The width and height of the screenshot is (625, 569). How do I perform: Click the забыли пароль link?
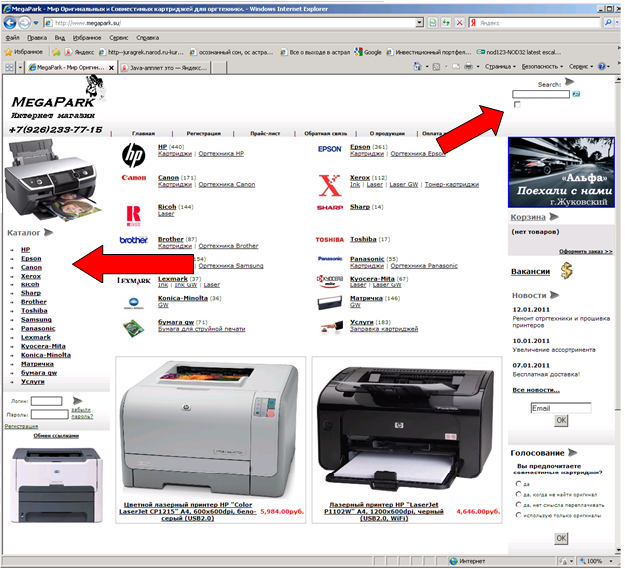(x=82, y=413)
